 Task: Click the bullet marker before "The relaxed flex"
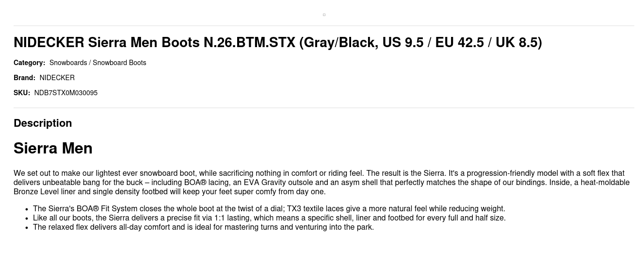(26, 228)
